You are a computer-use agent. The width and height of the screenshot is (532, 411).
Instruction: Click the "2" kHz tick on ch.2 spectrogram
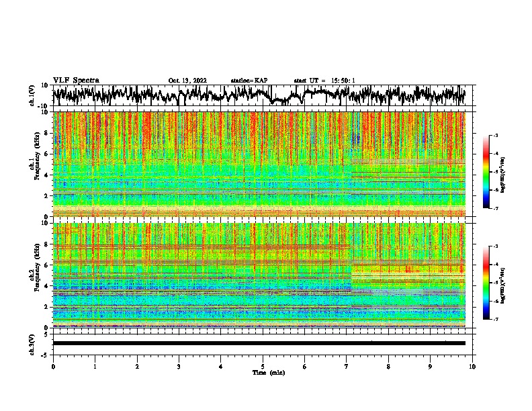pos(46,307)
